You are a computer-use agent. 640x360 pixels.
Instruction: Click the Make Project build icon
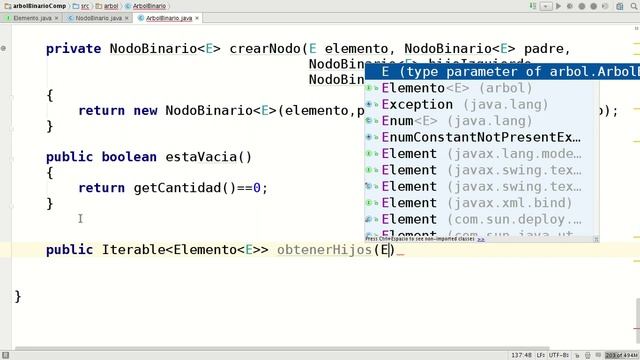click(533, 6)
